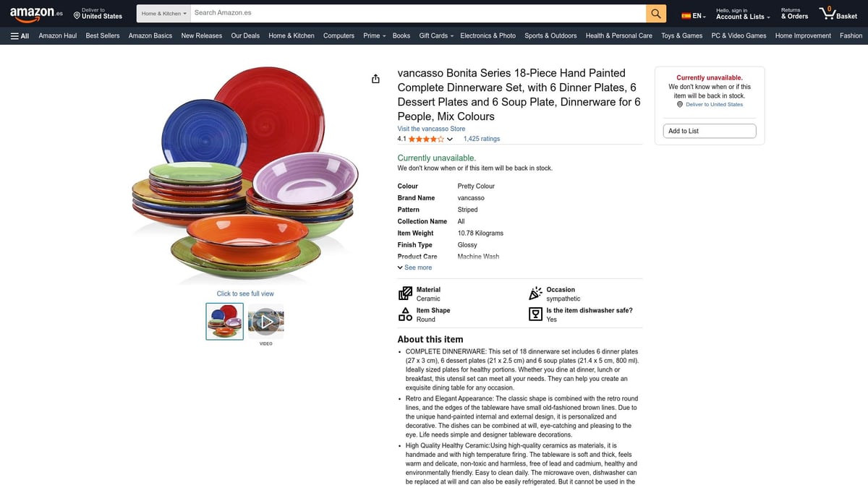Click the orange search magnifier button
868x488 pixels.
click(x=655, y=13)
